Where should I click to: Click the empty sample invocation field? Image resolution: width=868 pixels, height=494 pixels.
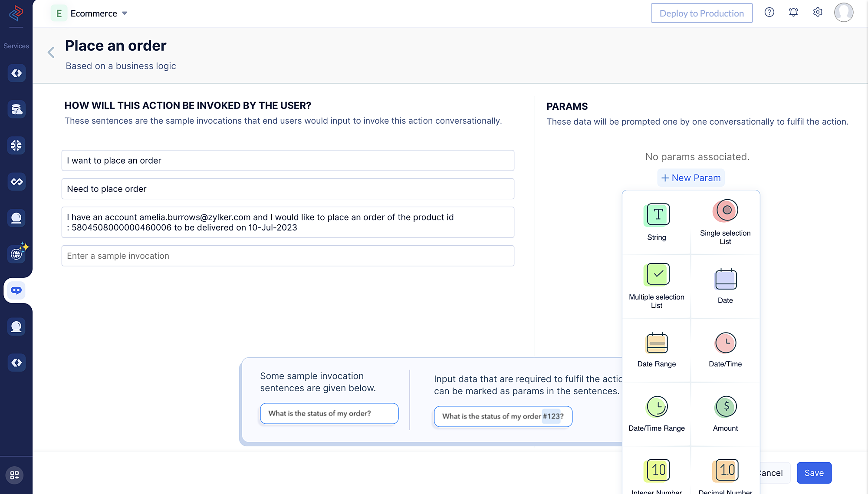[x=288, y=256]
